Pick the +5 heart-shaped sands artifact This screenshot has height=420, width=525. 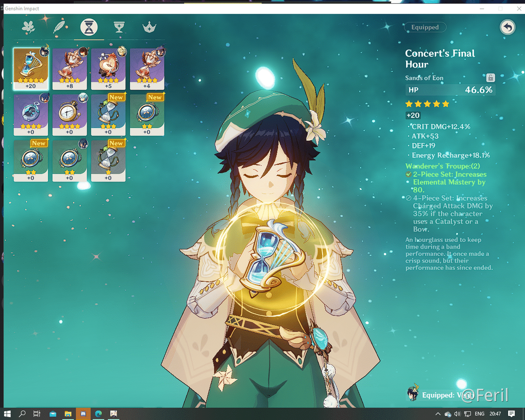coord(108,68)
